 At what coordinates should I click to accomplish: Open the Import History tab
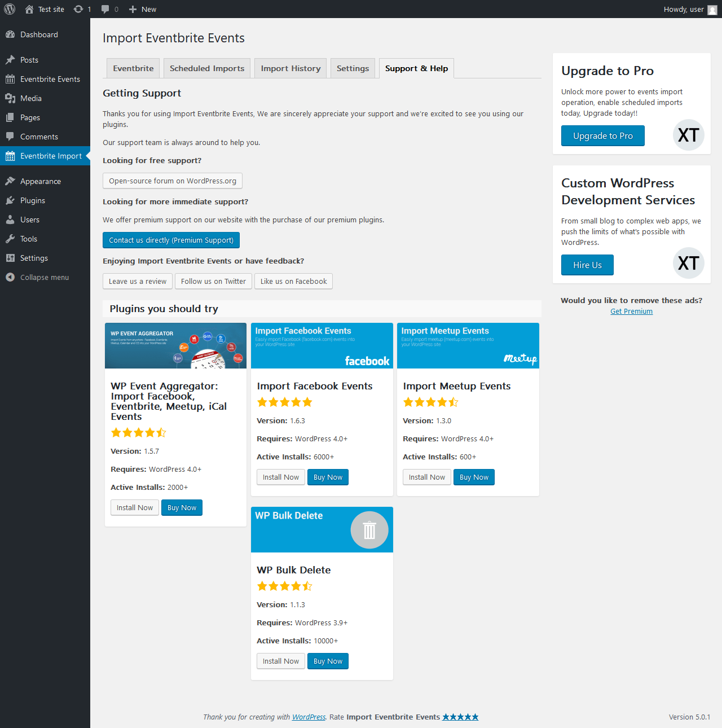[290, 68]
